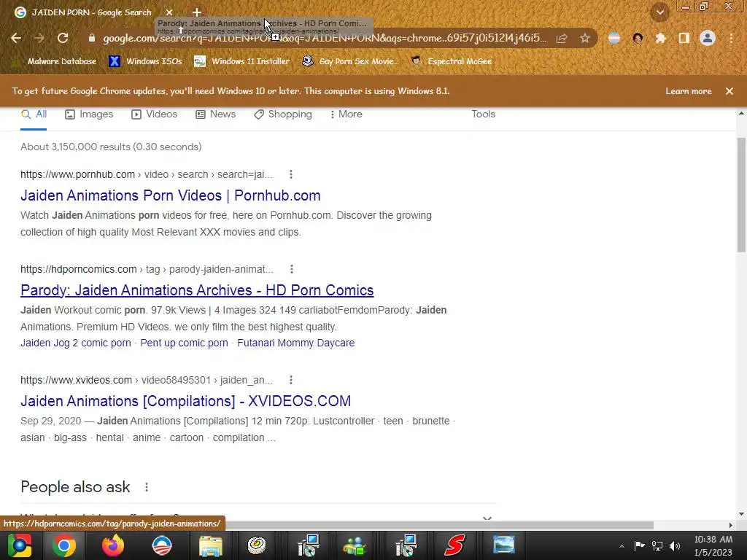Switch to the Shopping results tab
Screen dimensions: 747x560
tap(283, 114)
